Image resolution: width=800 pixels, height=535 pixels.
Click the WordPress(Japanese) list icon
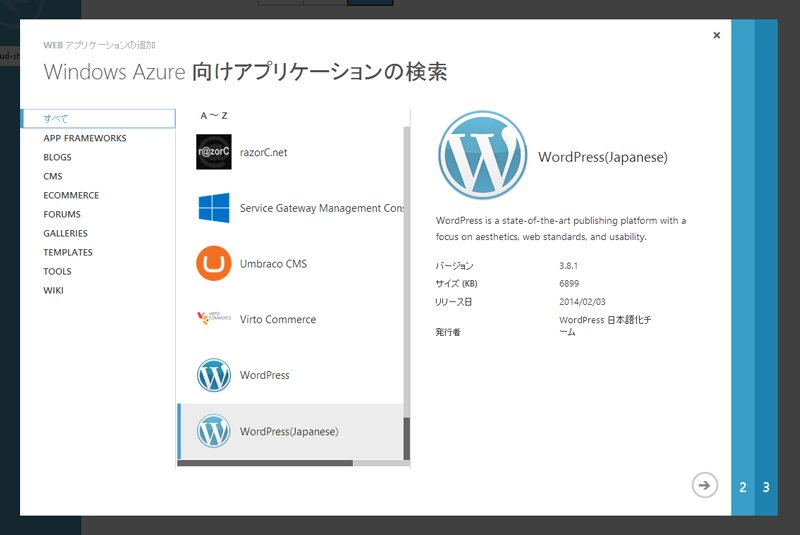point(214,431)
